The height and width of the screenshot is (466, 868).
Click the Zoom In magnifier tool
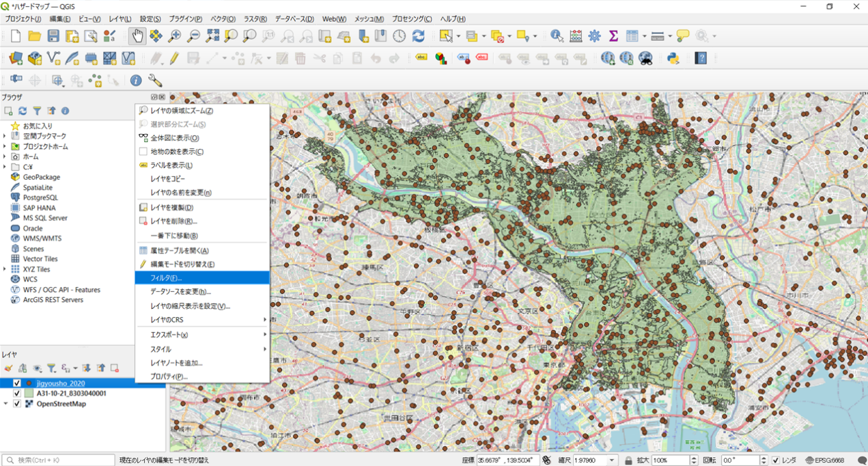(x=175, y=36)
